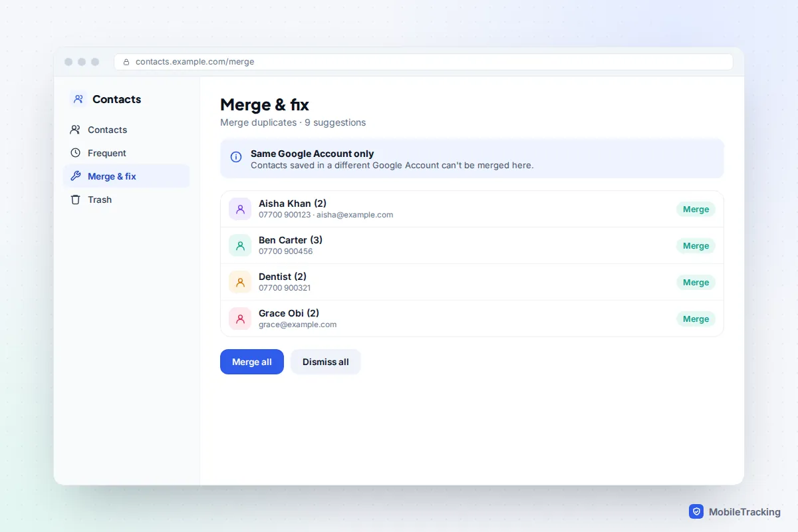Click the address bar URL field
This screenshot has height=532, width=798.
pyautogui.click(x=424, y=62)
